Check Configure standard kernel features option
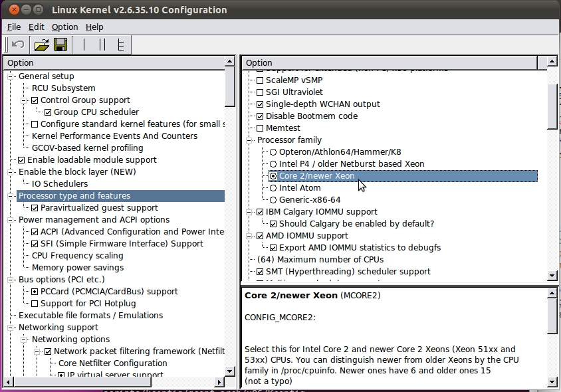The height and width of the screenshot is (392, 561). tap(35, 124)
